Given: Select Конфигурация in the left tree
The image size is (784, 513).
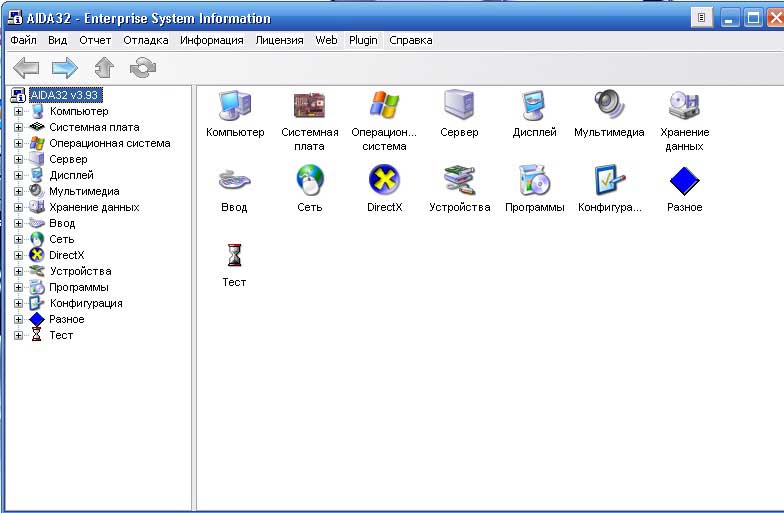Looking at the screenshot, I should click(86, 304).
